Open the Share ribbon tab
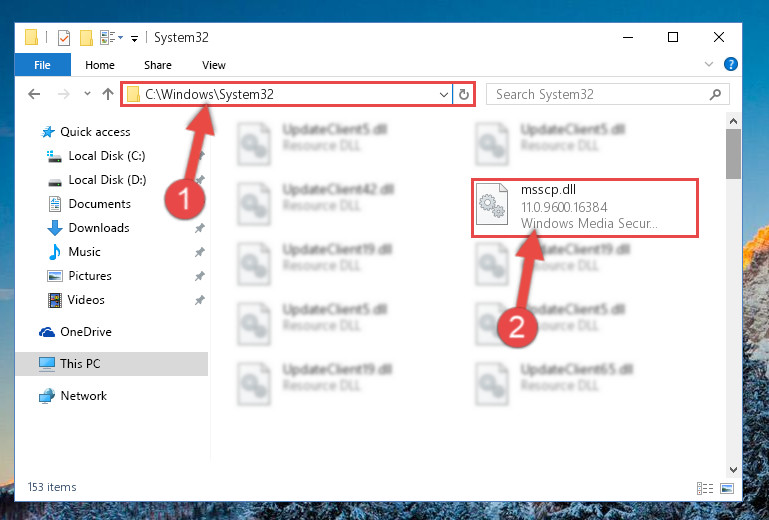 click(x=157, y=65)
